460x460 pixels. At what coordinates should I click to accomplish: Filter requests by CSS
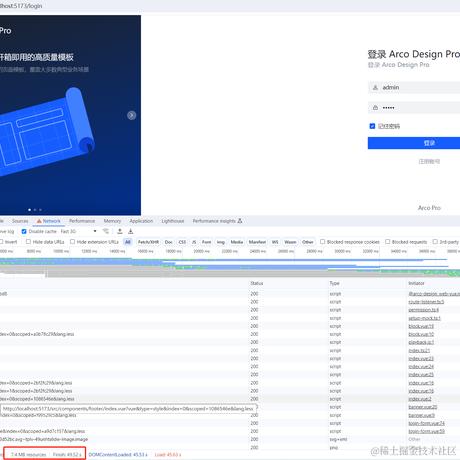point(182,242)
